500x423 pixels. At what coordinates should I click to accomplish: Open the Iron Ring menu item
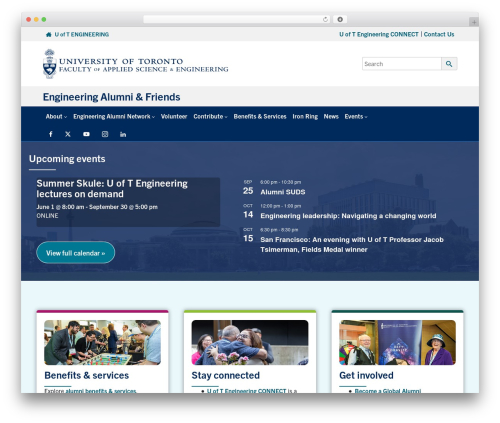click(305, 116)
